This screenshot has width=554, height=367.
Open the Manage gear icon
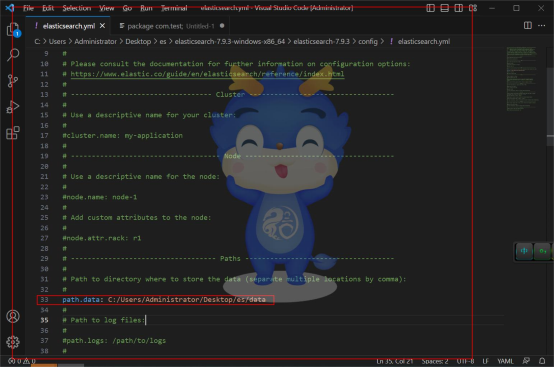(x=13, y=342)
